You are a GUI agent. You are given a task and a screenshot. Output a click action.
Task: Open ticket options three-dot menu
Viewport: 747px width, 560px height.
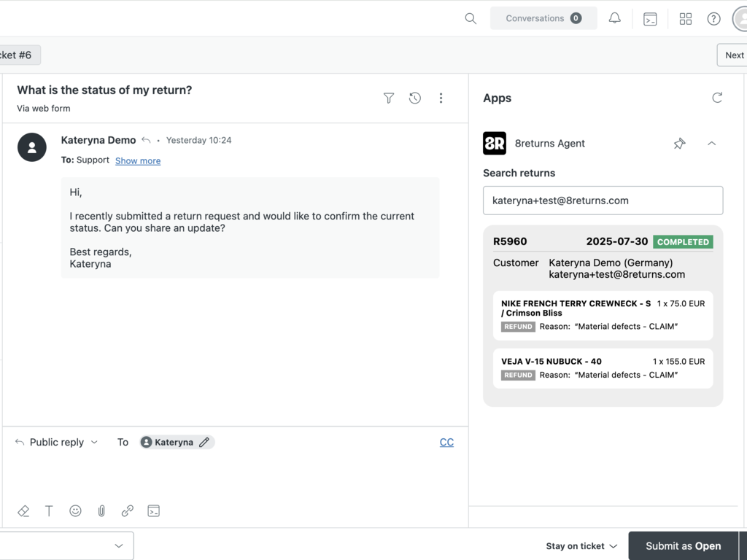[441, 98]
